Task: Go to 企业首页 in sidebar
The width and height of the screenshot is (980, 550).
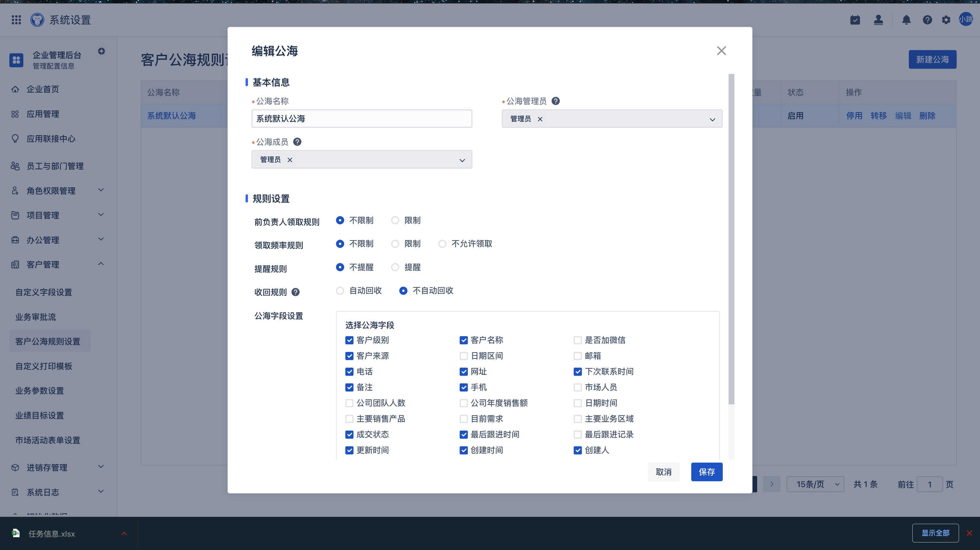Action: 43,89
